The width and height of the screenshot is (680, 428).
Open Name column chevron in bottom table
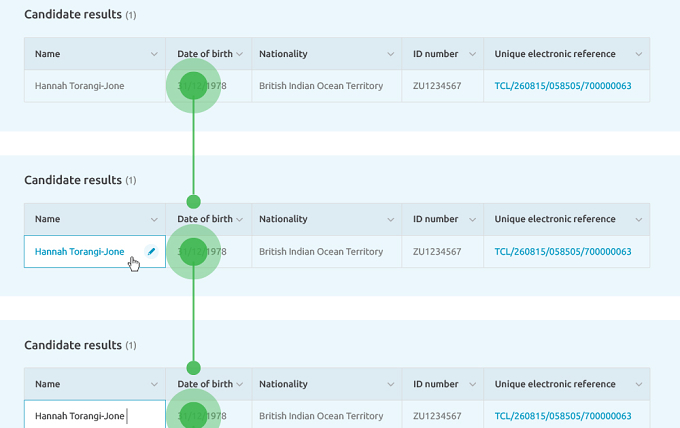pyautogui.click(x=154, y=384)
